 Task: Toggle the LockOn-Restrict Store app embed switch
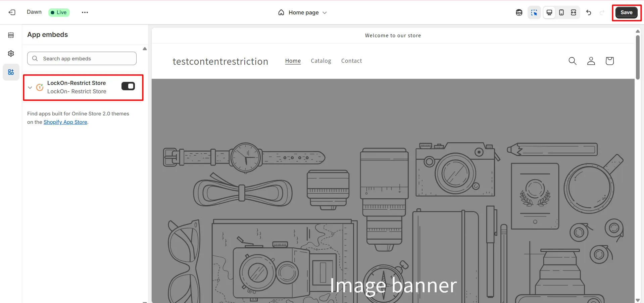(x=128, y=86)
